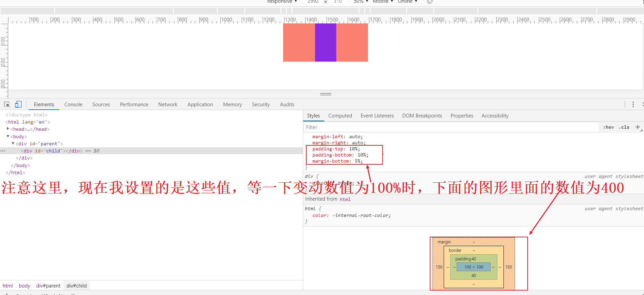This screenshot has height=295, width=644.
Task: Open the DevTools three-dot customize menu
Action: (x=633, y=105)
